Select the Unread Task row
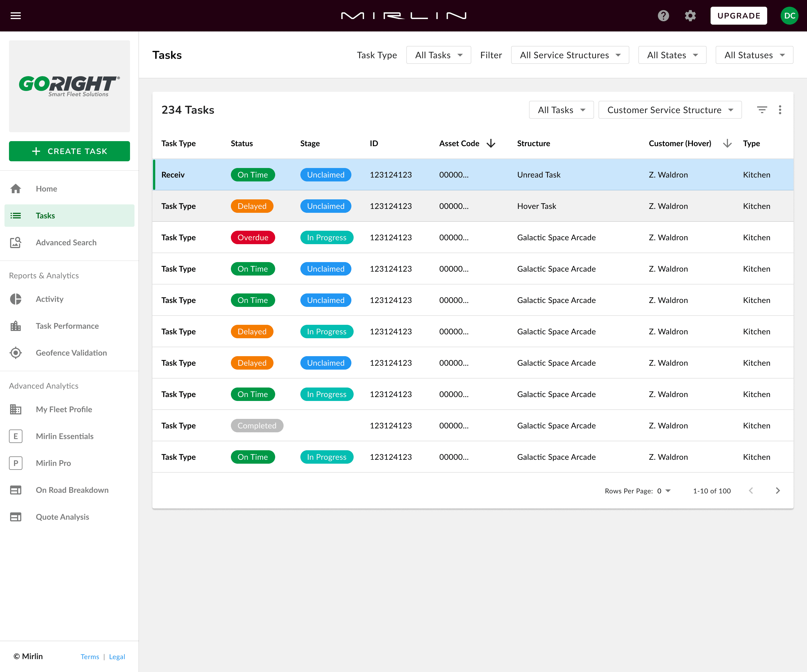 [473, 175]
